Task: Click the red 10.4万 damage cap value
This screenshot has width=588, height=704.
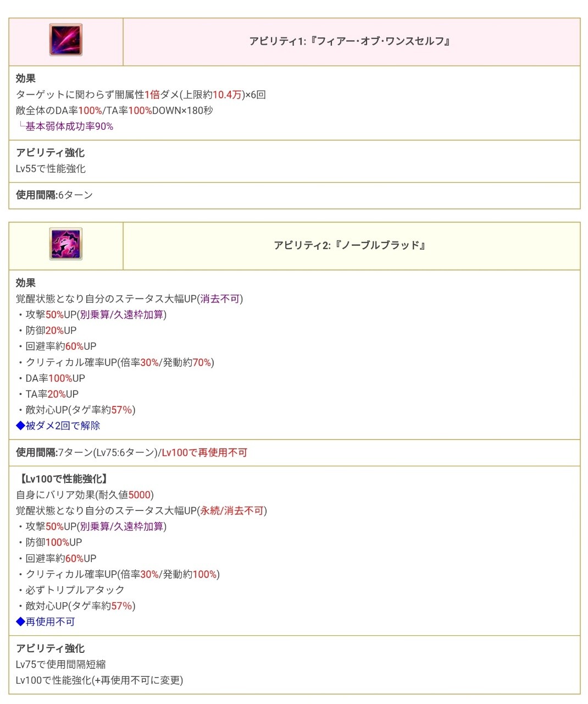Action: coord(227,95)
